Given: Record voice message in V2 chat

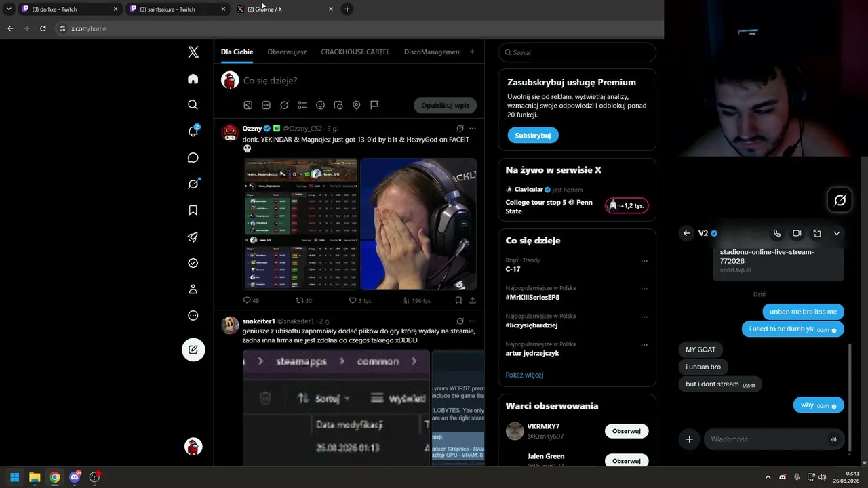Looking at the screenshot, I should point(834,439).
